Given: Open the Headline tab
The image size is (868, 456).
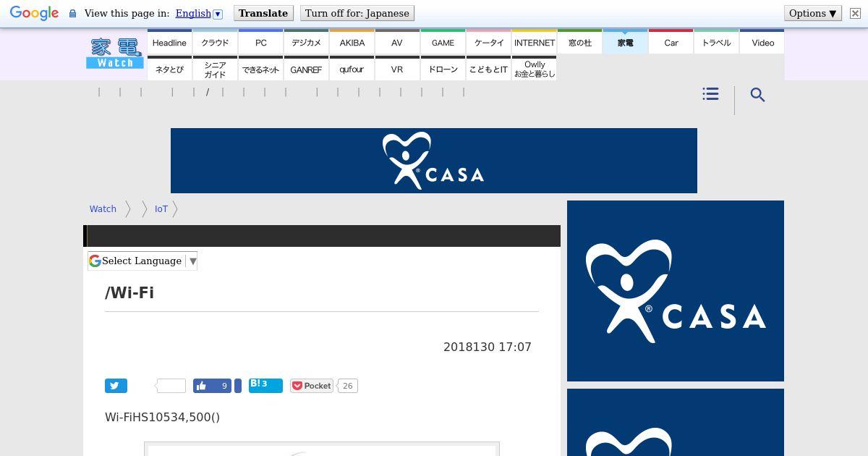Looking at the screenshot, I should coord(169,42).
